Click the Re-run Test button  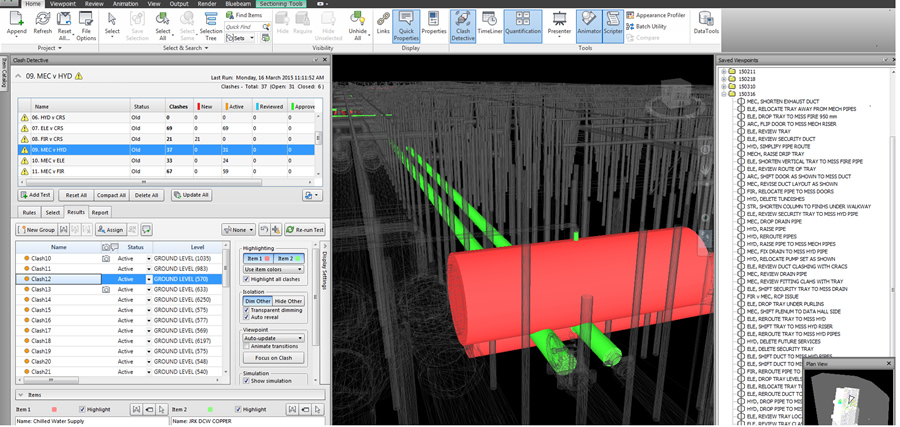coord(304,229)
